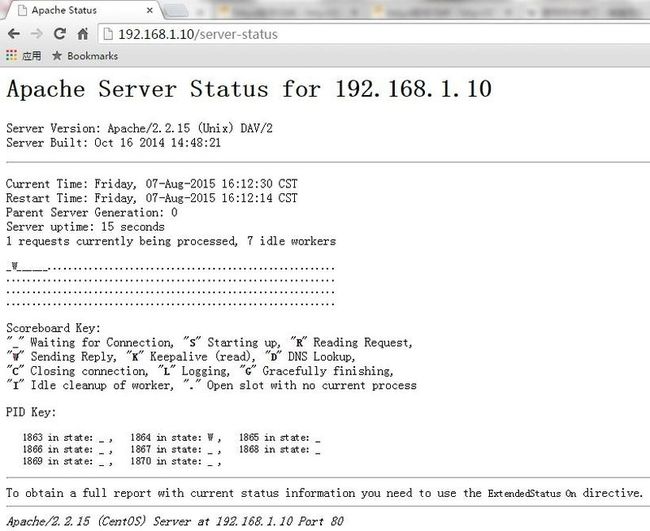Click PID 1868 in state entry
Screen dimensions: 650x531
click(280, 449)
